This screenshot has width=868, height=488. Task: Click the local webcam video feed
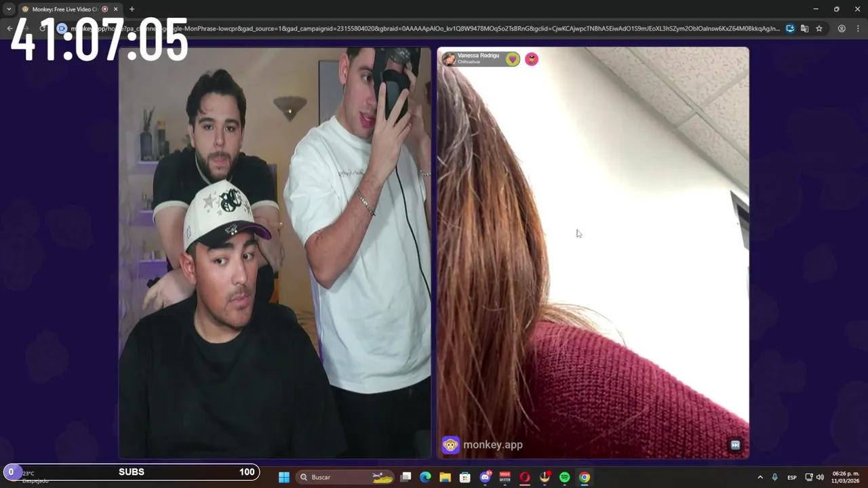[x=275, y=253]
